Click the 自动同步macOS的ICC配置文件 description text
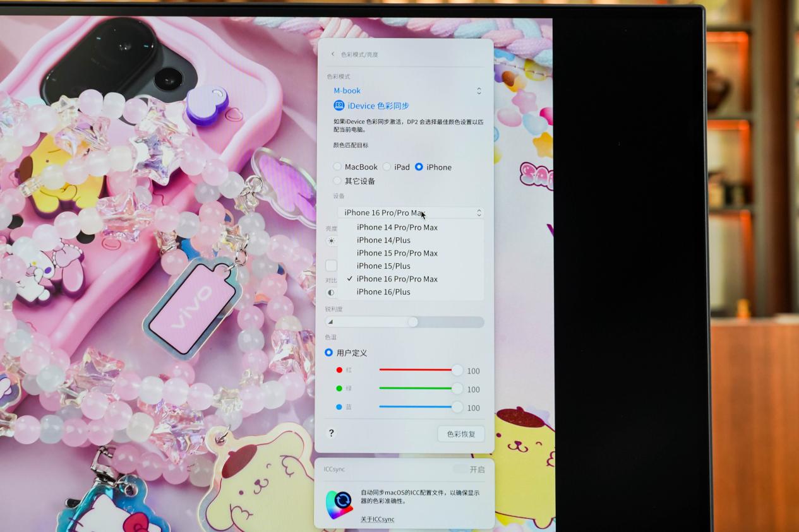799x532 pixels. pyautogui.click(x=420, y=497)
